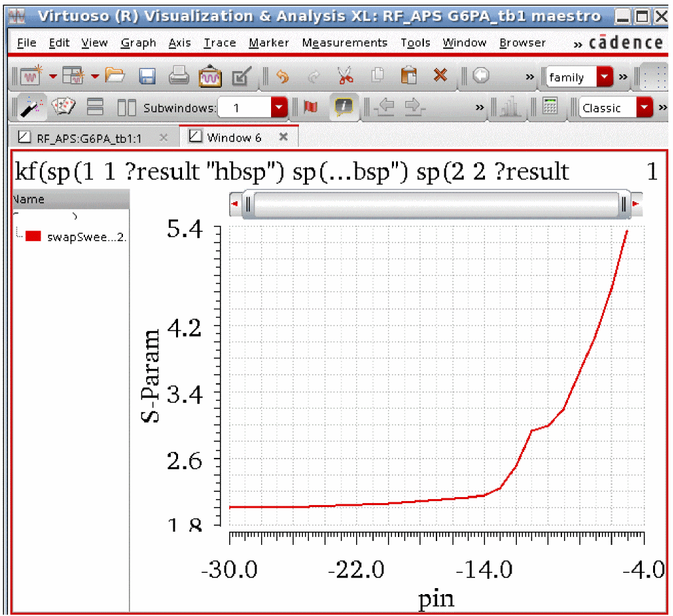Click the New Window icon
Image resolution: width=673 pixels, height=616 pixels.
31,76
